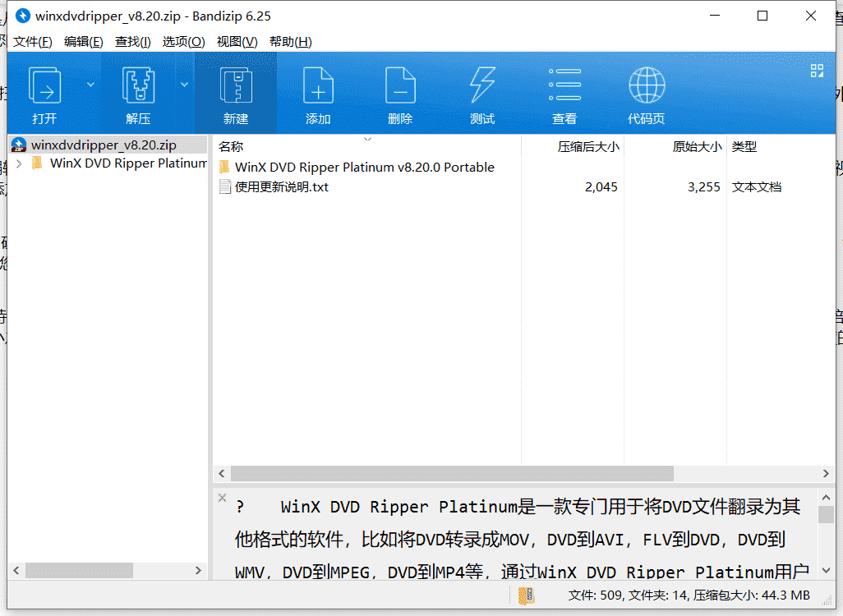843x616 pixels.
Task: Open the 文件(F) menu
Action: (x=32, y=42)
